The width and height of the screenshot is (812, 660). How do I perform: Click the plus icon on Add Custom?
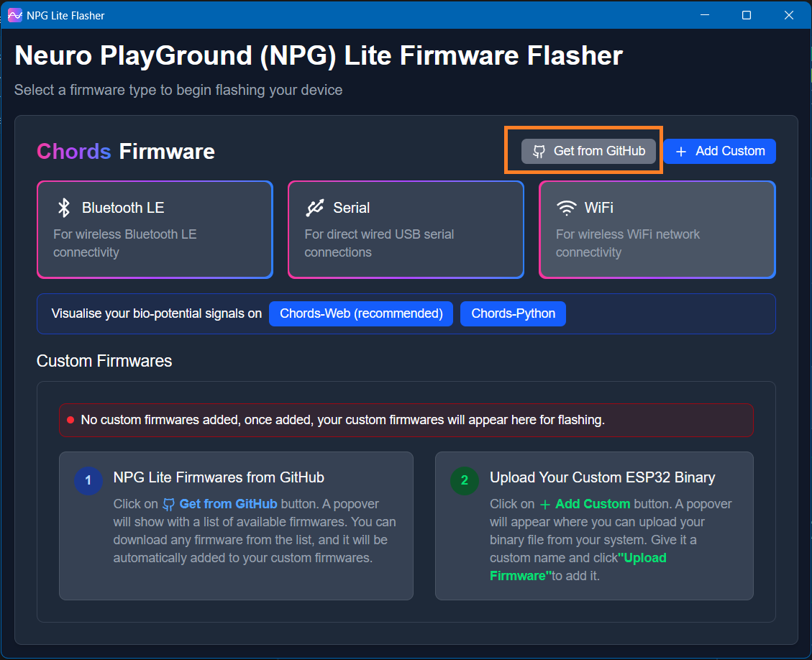click(x=681, y=152)
